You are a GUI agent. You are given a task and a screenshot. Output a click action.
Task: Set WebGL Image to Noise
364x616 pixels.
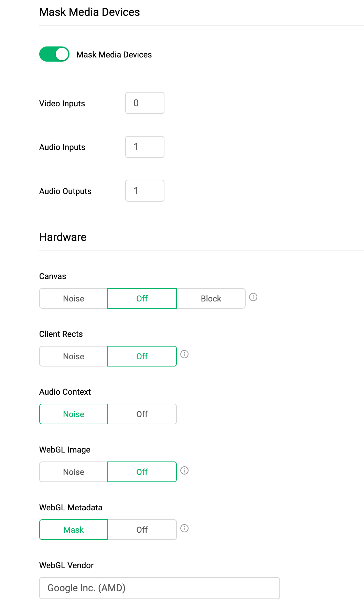pos(74,472)
